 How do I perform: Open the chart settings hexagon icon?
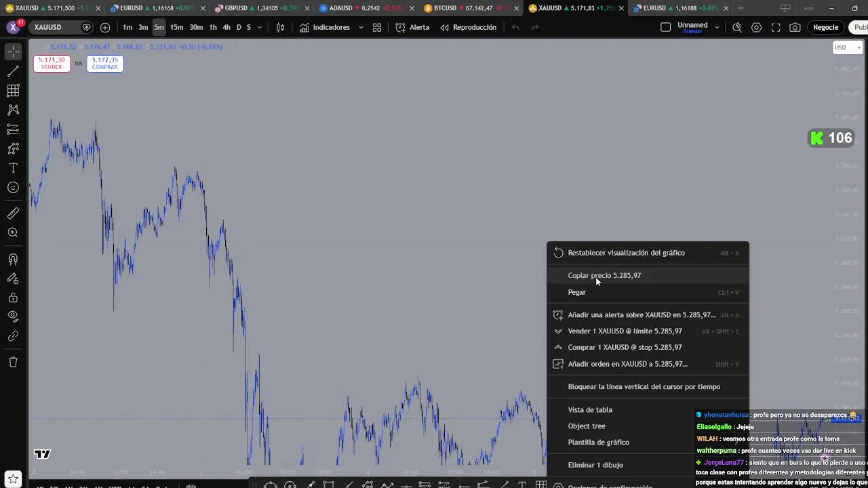pos(756,27)
